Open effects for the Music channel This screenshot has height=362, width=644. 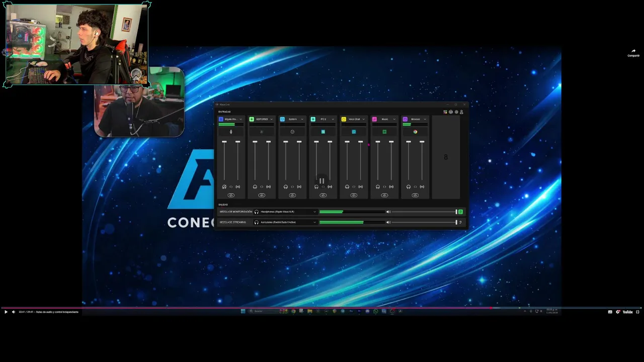tap(384, 195)
